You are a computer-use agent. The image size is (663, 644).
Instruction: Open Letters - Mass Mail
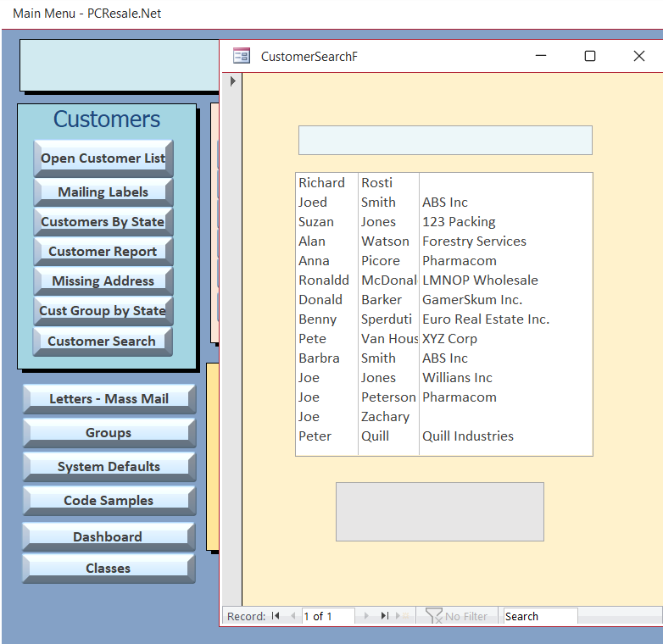109,398
